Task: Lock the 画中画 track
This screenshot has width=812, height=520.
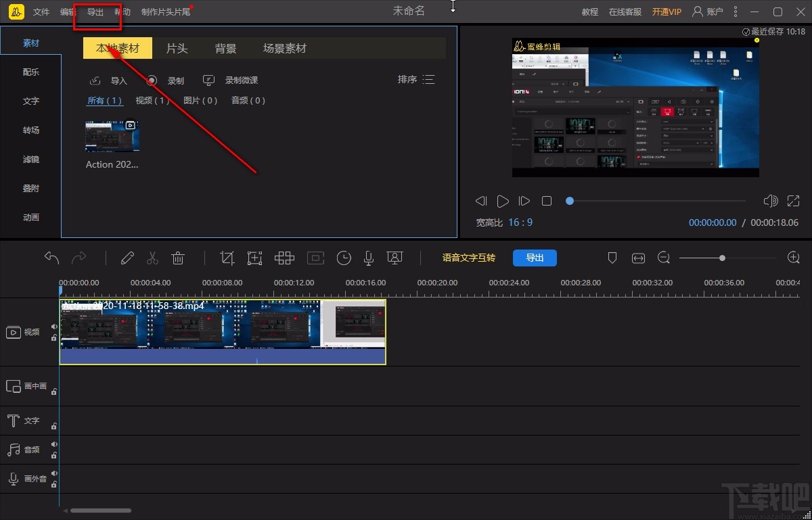Action: click(x=53, y=391)
